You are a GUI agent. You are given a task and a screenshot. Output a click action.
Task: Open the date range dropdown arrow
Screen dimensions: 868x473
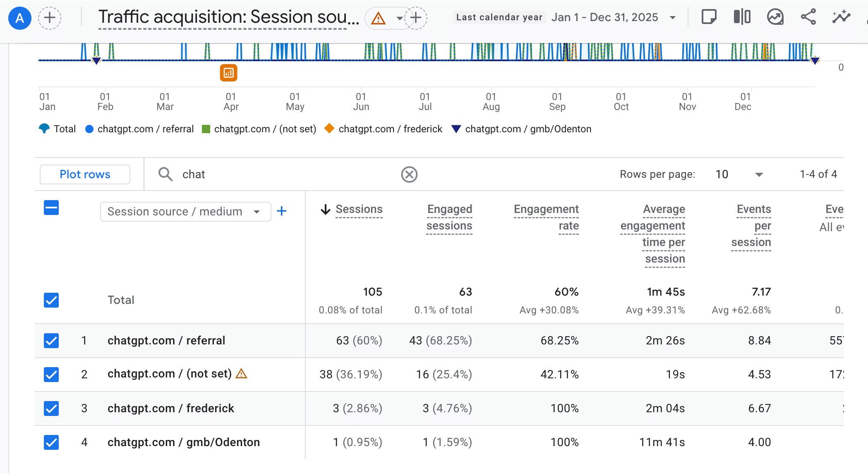[673, 18]
